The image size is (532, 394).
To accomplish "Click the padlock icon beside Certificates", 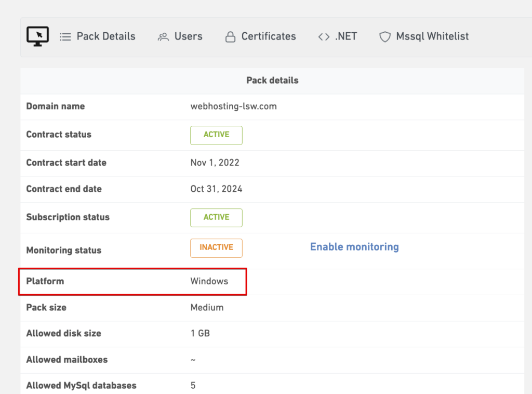I will (230, 37).
